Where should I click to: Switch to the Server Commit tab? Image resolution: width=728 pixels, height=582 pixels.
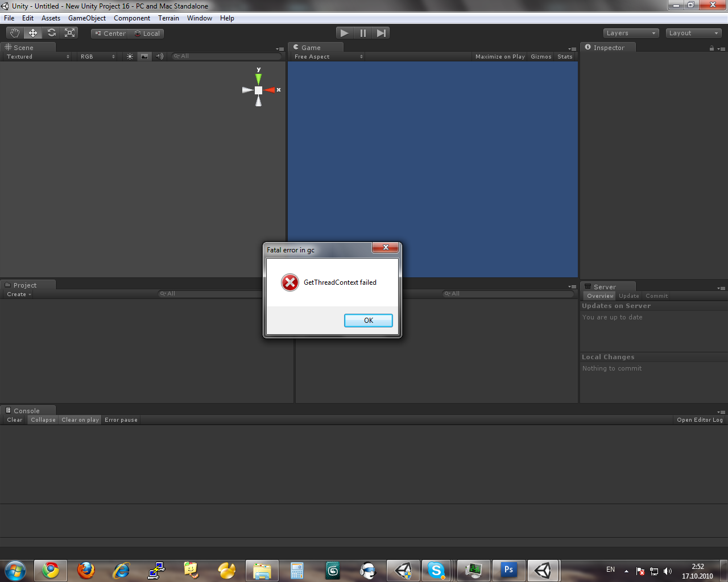[x=657, y=296]
